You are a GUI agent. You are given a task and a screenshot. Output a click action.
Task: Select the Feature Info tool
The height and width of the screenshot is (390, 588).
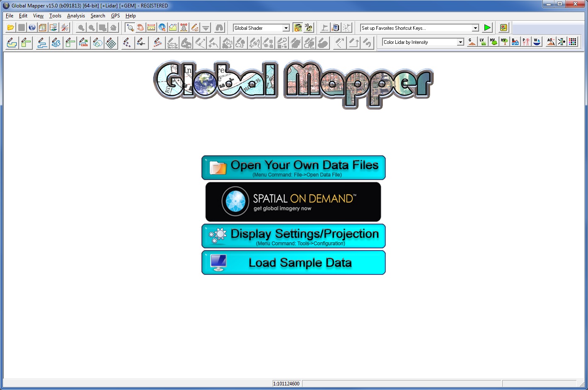coord(162,28)
